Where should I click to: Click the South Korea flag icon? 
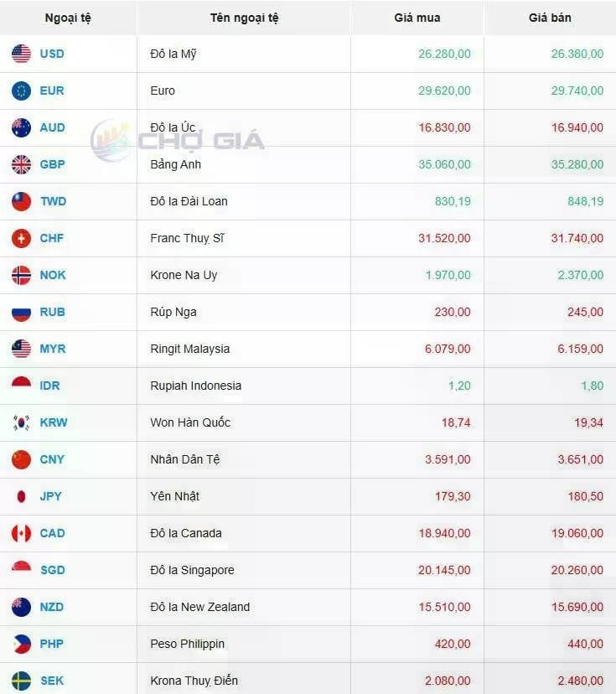click(x=21, y=422)
